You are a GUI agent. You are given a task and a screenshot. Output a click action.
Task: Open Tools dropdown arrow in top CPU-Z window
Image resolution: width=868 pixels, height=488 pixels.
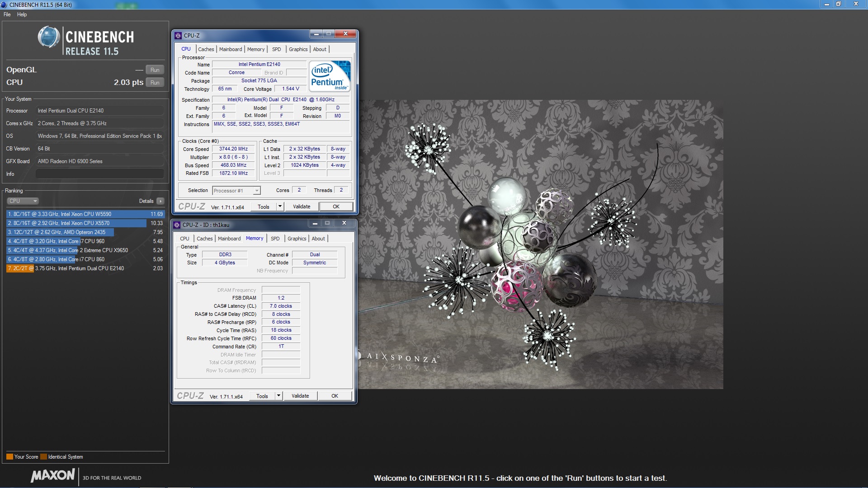(x=280, y=207)
